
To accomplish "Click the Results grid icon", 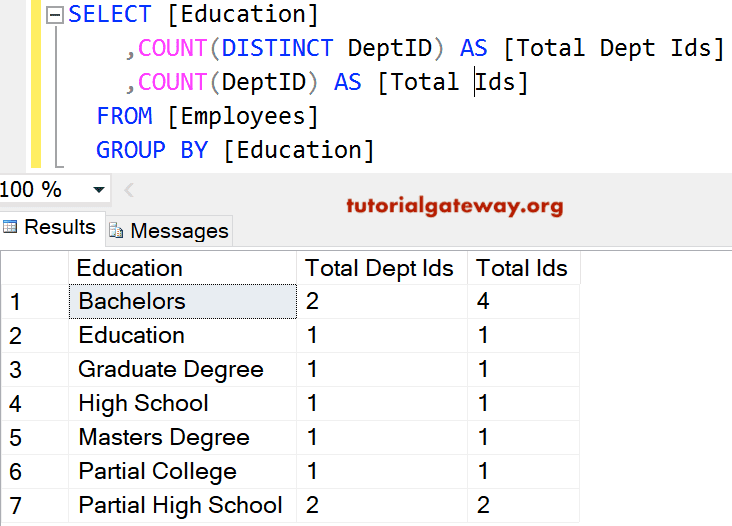I will point(10,227).
